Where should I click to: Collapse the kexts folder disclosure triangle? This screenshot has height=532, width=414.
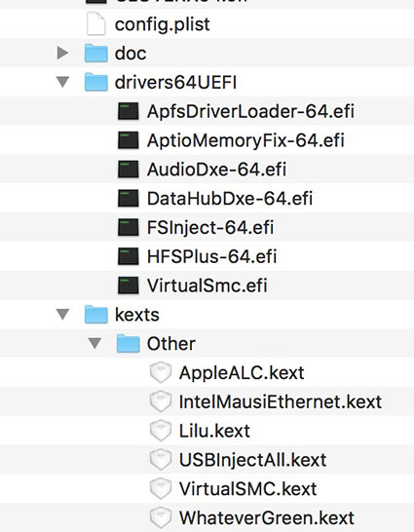click(62, 314)
